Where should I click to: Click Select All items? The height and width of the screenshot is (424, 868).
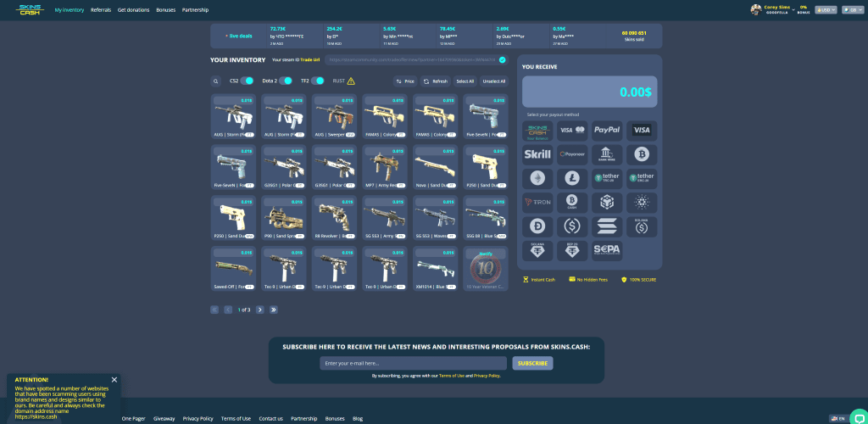click(x=465, y=81)
